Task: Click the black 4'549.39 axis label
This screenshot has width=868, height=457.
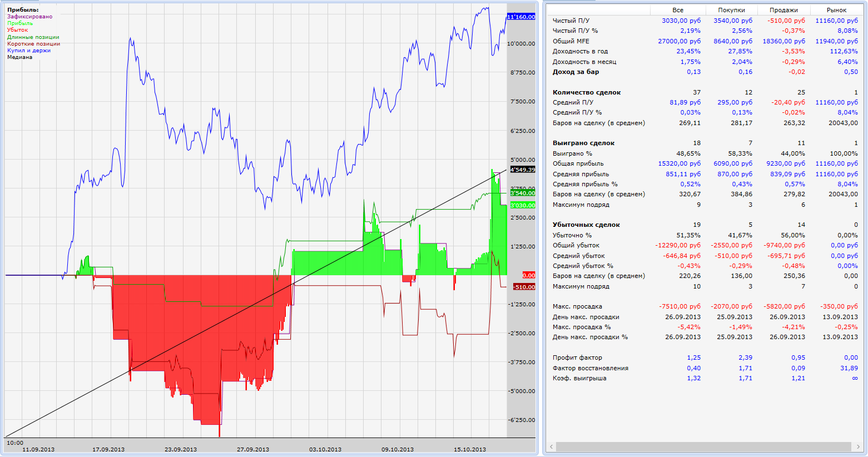Action: click(x=522, y=170)
